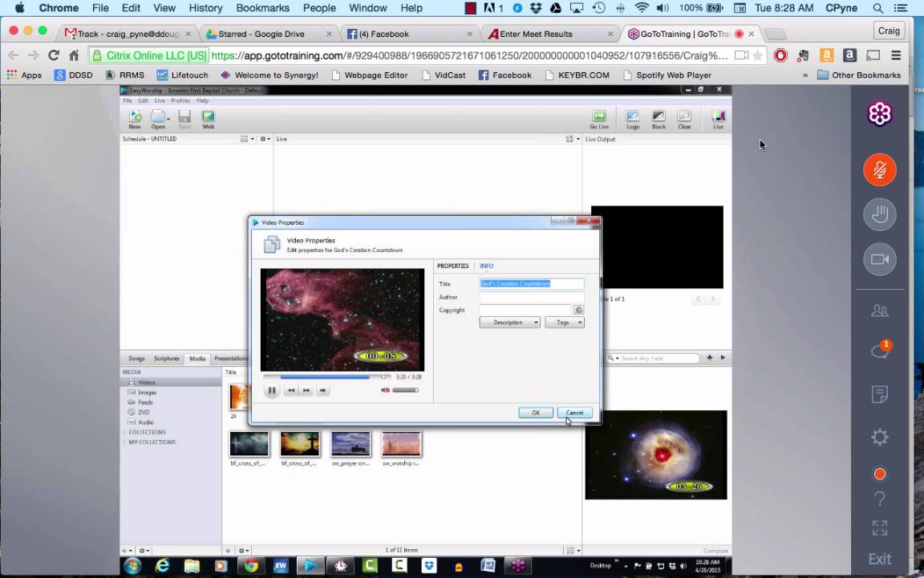
Task: Click the Live toolbar icon at far right
Action: tap(718, 119)
